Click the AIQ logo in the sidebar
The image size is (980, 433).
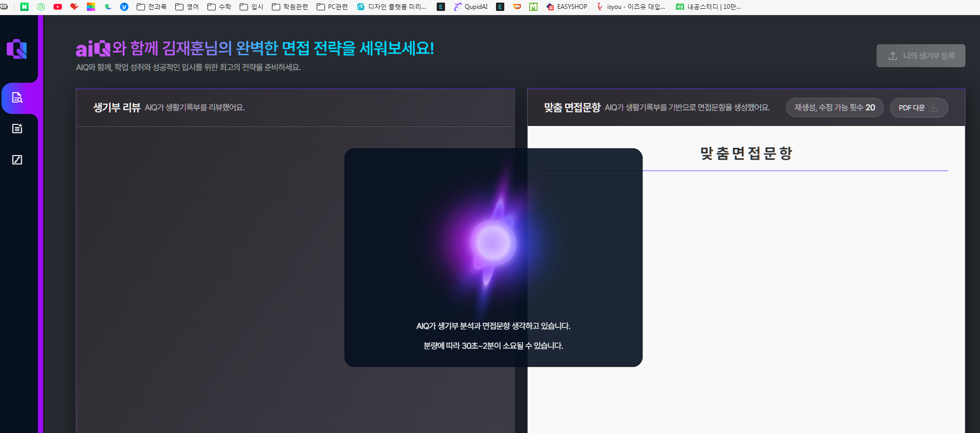click(x=17, y=49)
